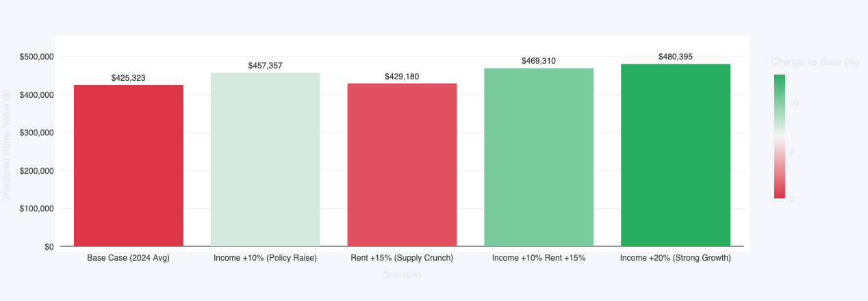Select the Income +10% (Policy Raise) bar

[265, 159]
